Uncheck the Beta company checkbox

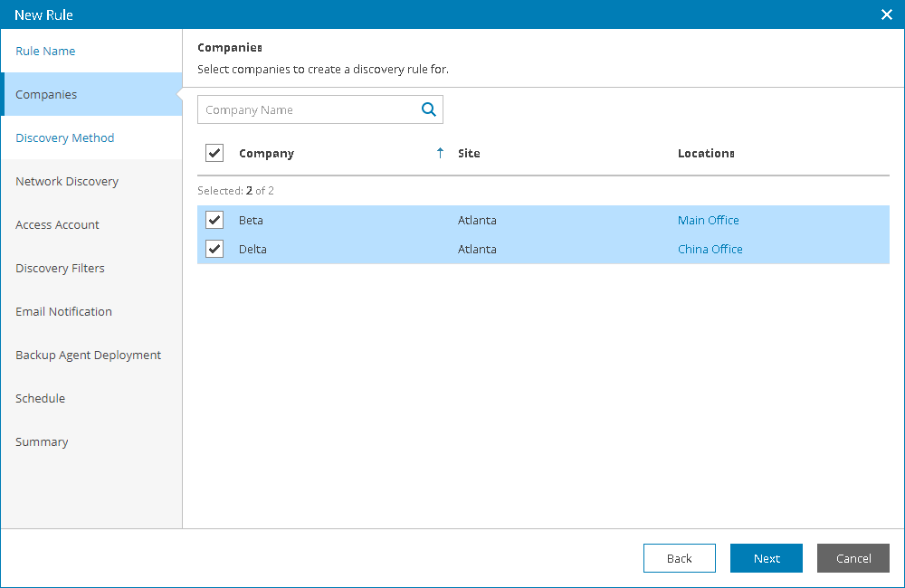(214, 220)
